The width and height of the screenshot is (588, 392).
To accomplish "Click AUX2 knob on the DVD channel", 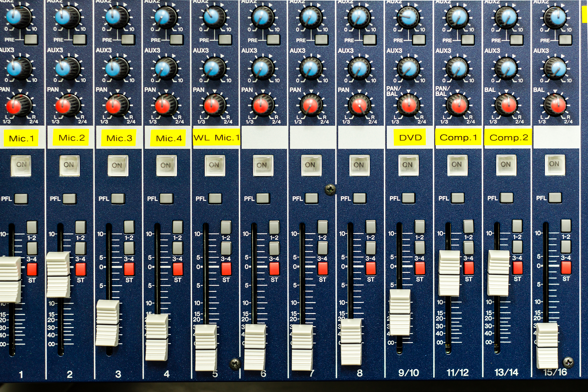I will coord(408,17).
